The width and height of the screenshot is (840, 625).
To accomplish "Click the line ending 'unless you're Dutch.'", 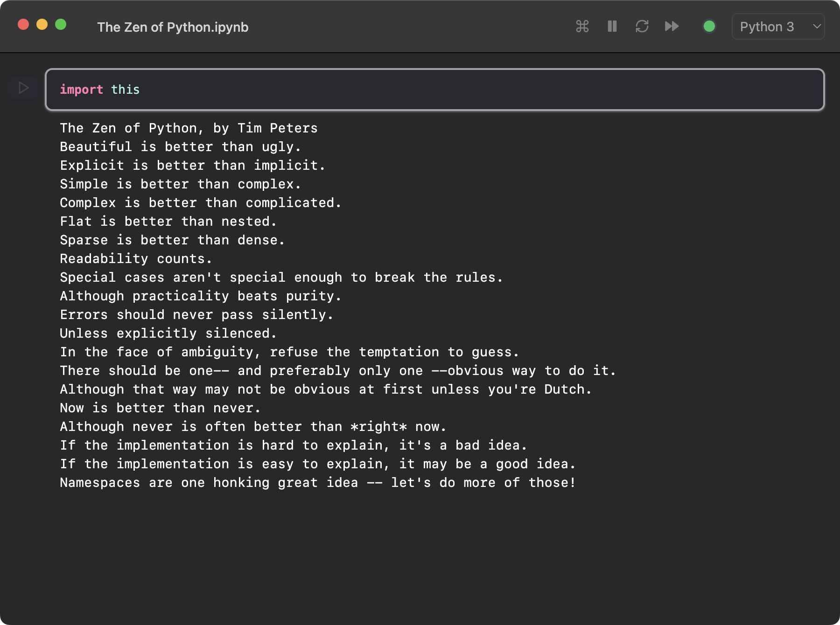I will [326, 389].
